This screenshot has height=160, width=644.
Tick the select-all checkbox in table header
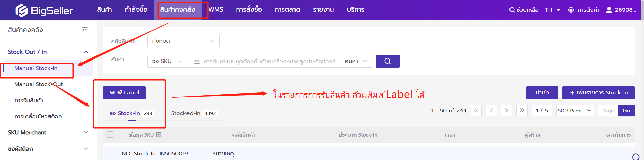[x=110, y=135]
